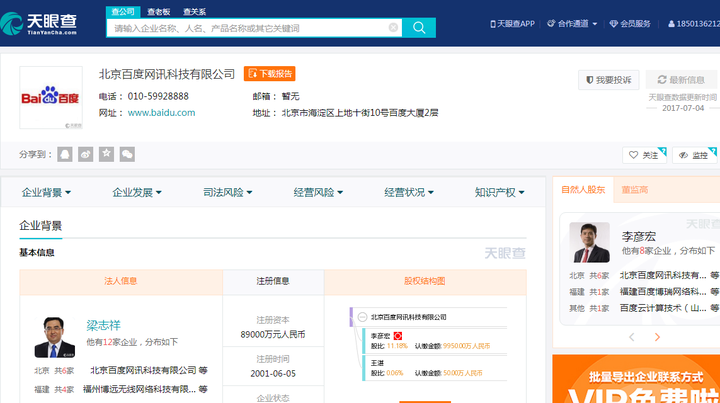Open 百度云计算技术 company in shareholder card

tap(663, 308)
